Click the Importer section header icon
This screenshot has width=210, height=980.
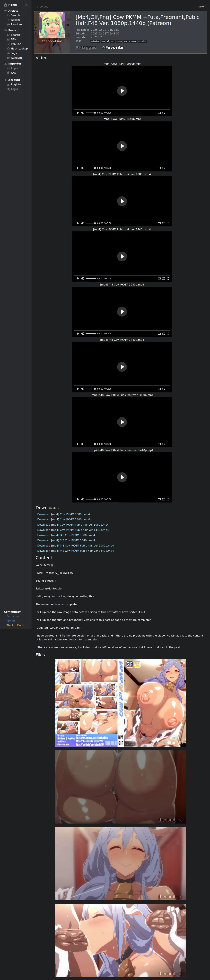click(x=5, y=64)
